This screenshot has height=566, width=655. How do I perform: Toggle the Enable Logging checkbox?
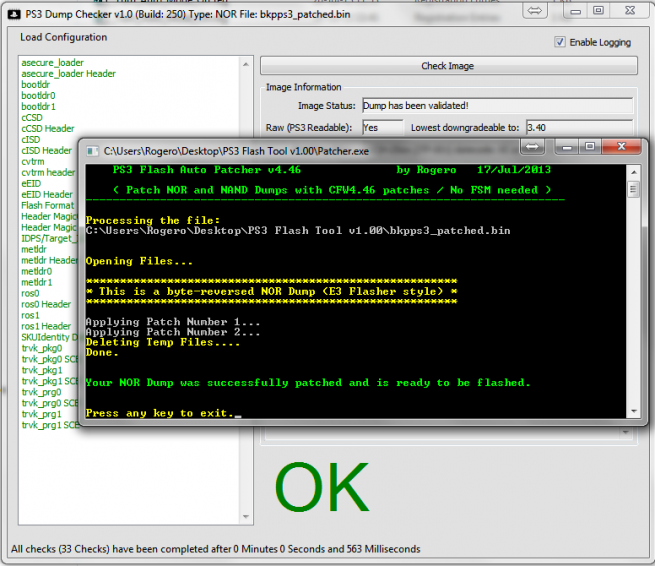(x=559, y=42)
